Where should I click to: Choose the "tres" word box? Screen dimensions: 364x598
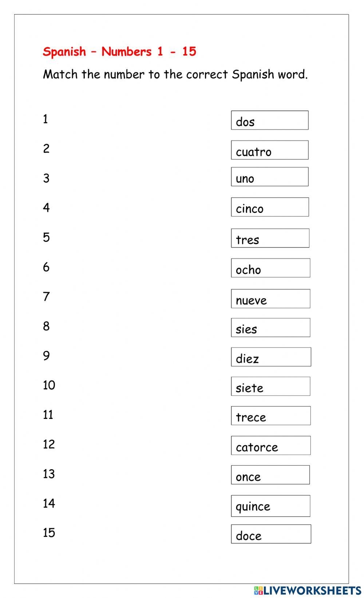coord(270,238)
